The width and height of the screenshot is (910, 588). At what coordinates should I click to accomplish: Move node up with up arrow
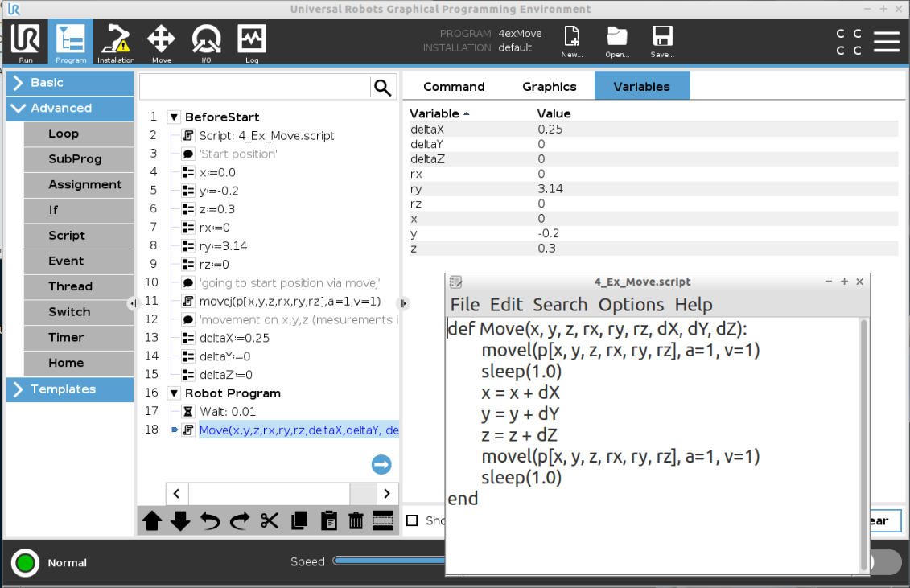pyautogui.click(x=152, y=520)
